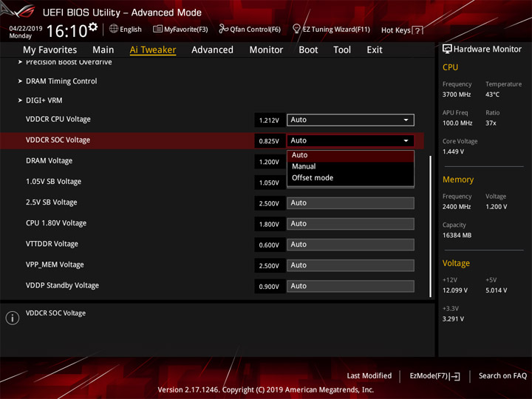Select the VDDCR CPU Voltage label
This screenshot has height=399, width=532.
point(58,120)
